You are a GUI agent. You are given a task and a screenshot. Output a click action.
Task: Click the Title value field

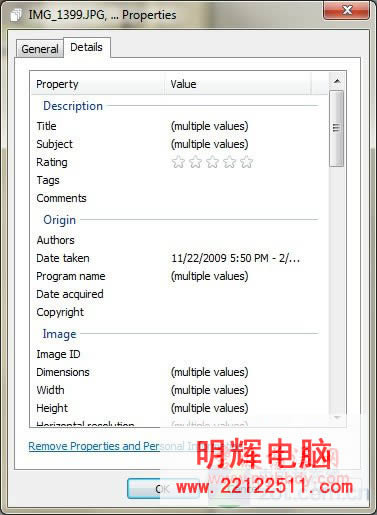(210, 126)
